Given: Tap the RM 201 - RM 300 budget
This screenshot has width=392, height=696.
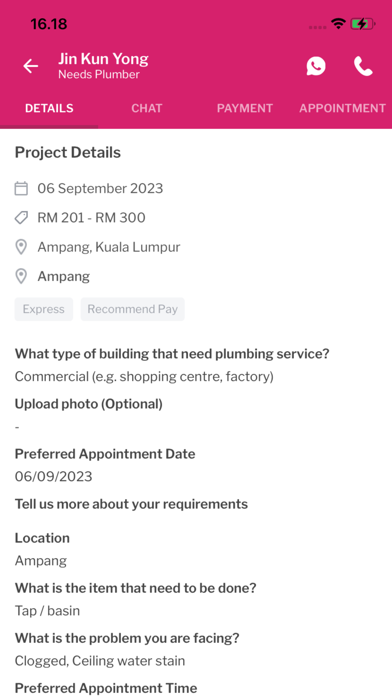Looking at the screenshot, I should tap(91, 218).
